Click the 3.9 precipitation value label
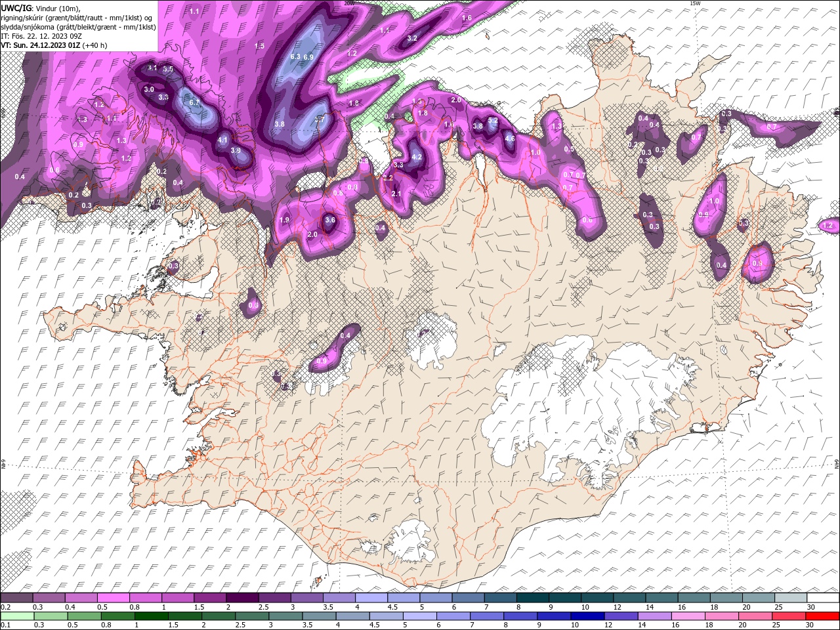The height and width of the screenshot is (630, 840). (x=236, y=151)
